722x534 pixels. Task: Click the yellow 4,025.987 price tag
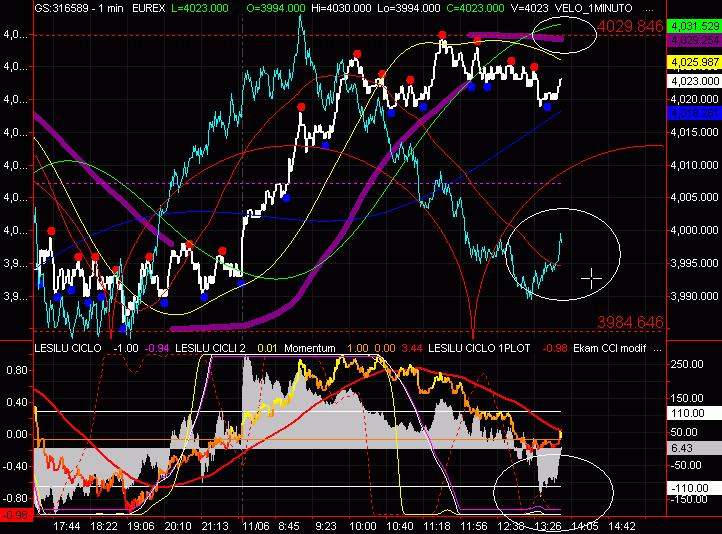[x=694, y=63]
